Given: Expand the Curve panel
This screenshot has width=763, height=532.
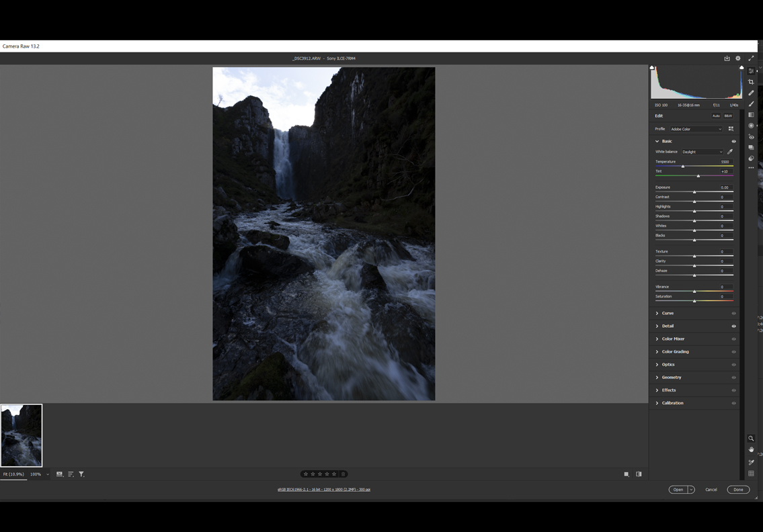Looking at the screenshot, I should pyautogui.click(x=668, y=313).
